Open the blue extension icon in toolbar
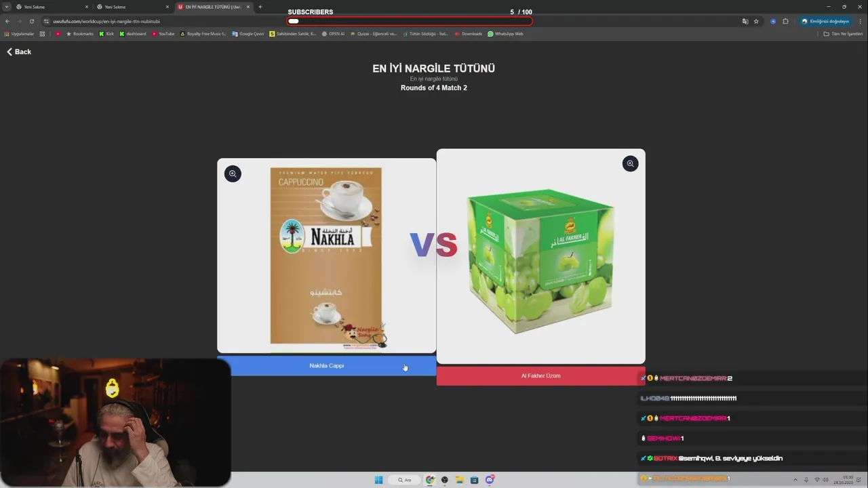 click(773, 21)
